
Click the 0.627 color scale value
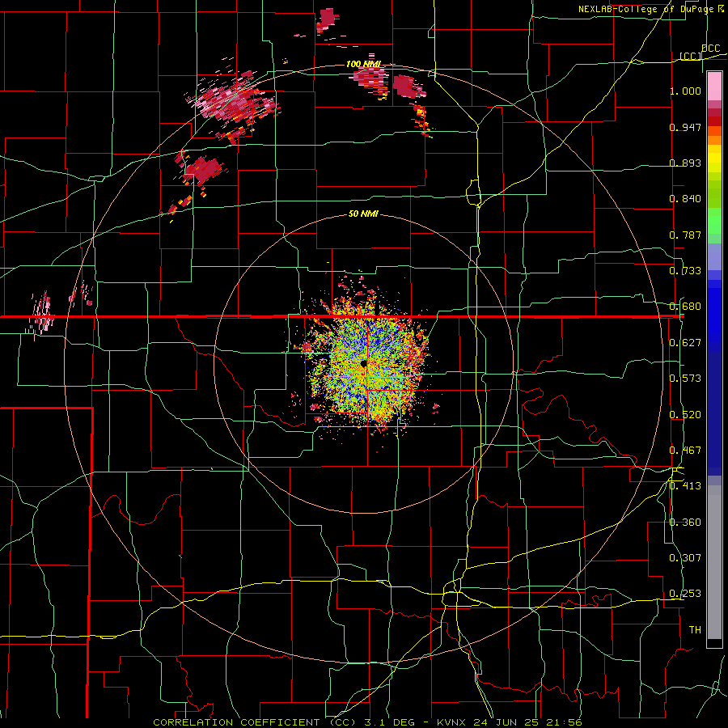pyautogui.click(x=685, y=343)
